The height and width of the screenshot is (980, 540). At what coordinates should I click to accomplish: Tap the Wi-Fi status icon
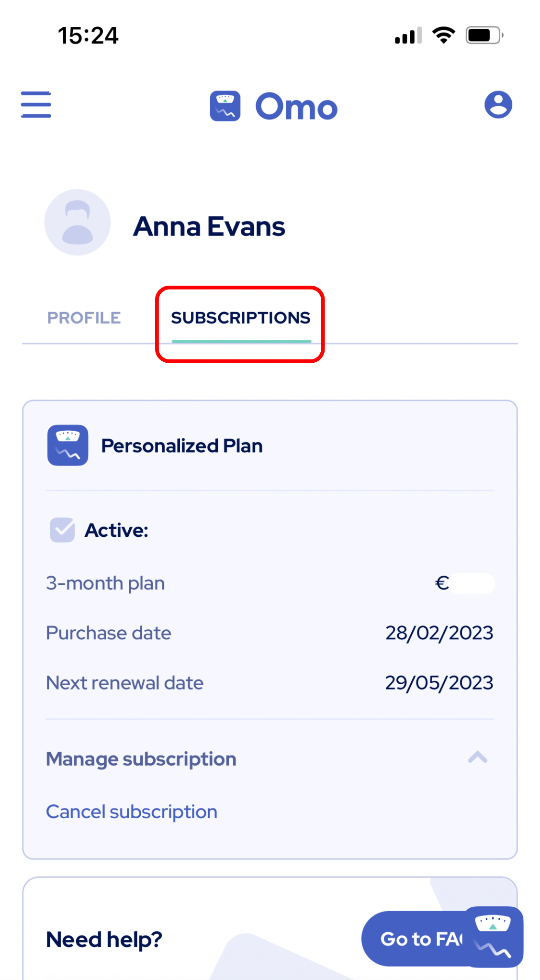coord(443,35)
